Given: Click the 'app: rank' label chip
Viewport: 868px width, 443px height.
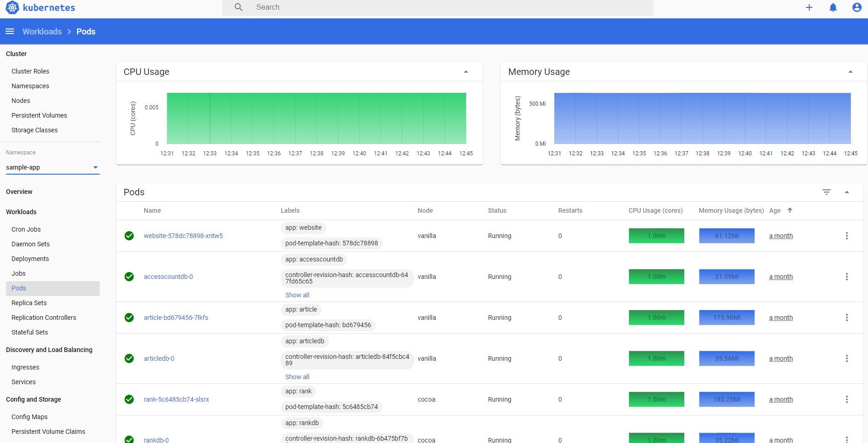Looking at the screenshot, I should pos(298,391).
